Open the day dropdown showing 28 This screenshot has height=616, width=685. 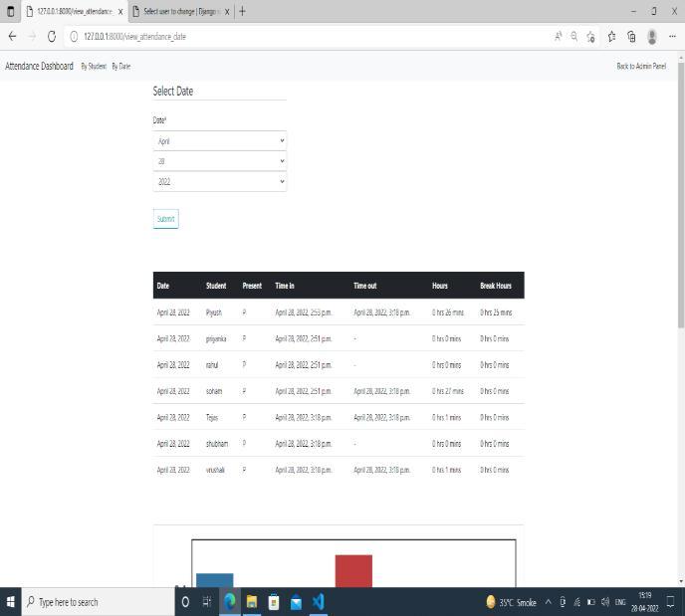(x=220, y=161)
